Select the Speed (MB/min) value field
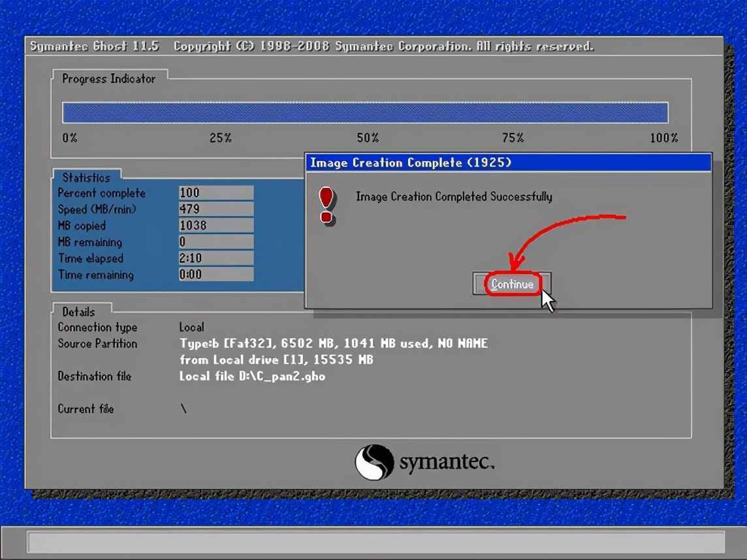The width and height of the screenshot is (747, 560). 216,209
